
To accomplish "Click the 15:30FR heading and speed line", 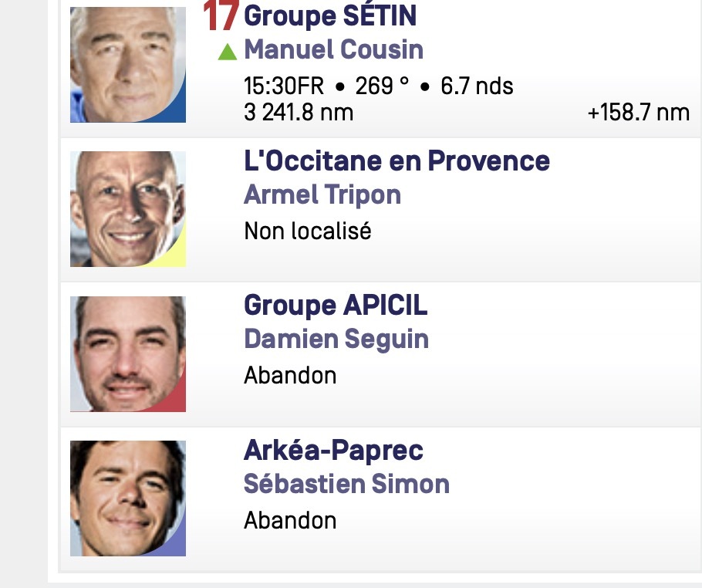I will point(378,86).
